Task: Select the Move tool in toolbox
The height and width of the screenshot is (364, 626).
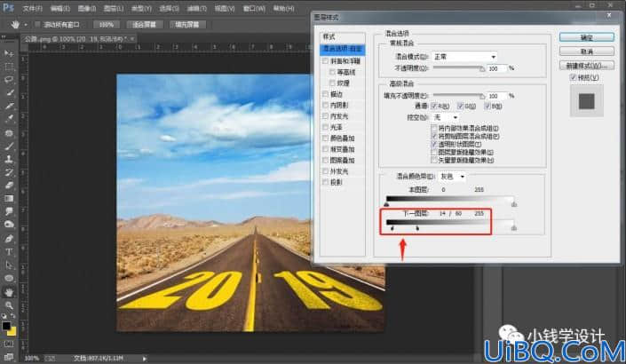Action: (x=9, y=53)
